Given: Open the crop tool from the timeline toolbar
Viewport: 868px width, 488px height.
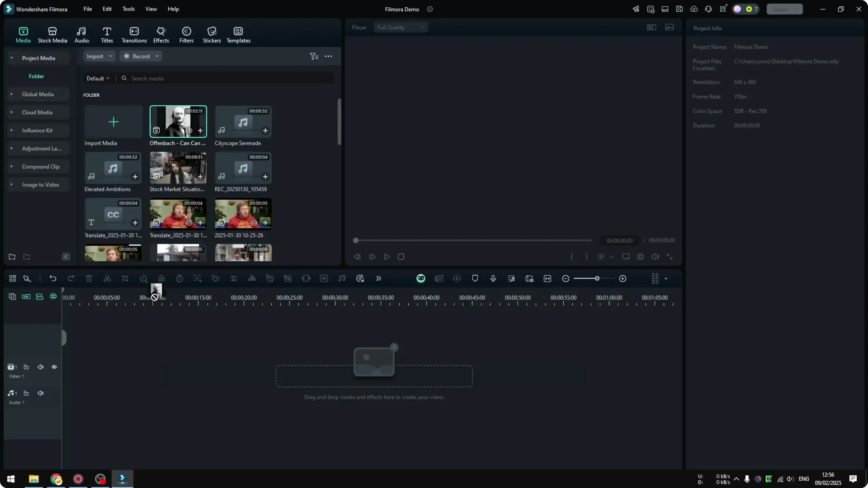Looking at the screenshot, I should (125, 278).
